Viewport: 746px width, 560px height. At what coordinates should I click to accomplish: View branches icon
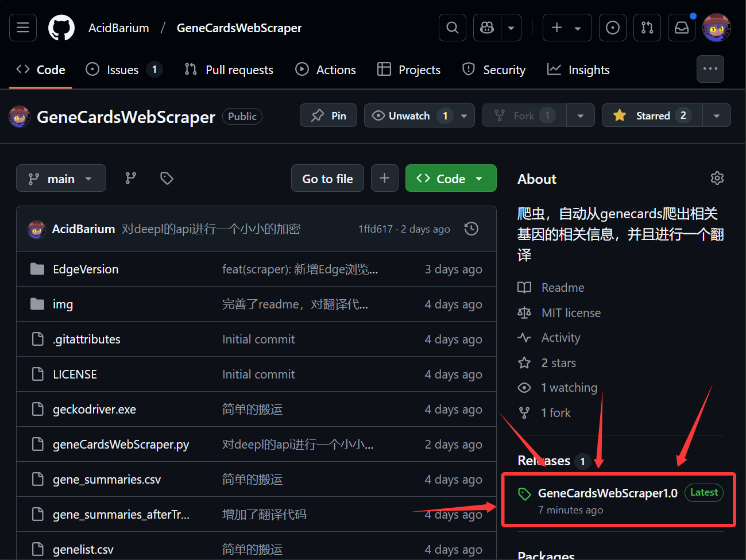point(131,178)
